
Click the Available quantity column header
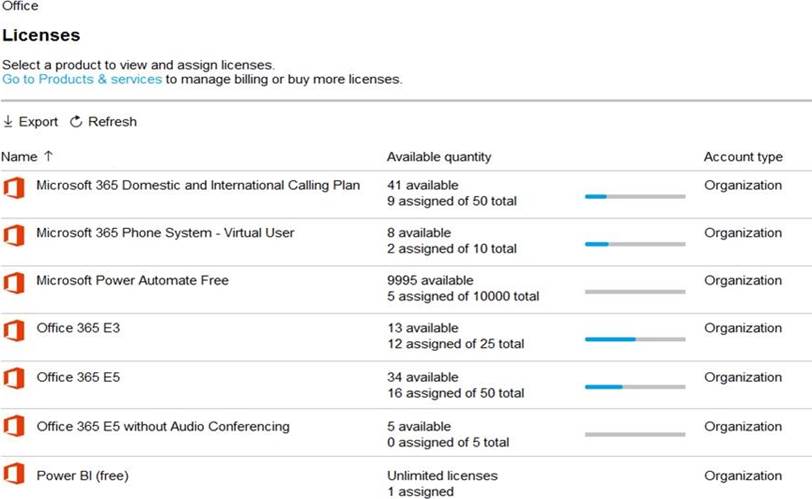point(439,157)
